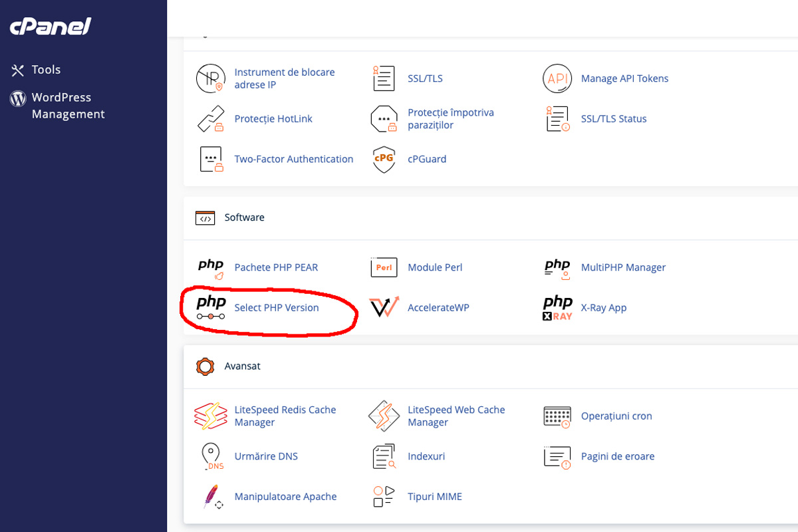Open LiteSpeed Web Cache Manager link
This screenshot has height=532, width=798.
pos(456,416)
